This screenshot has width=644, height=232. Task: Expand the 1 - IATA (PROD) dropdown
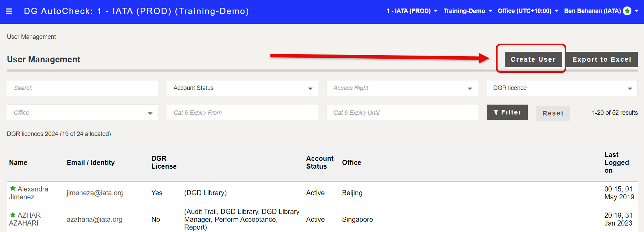[x=412, y=11]
